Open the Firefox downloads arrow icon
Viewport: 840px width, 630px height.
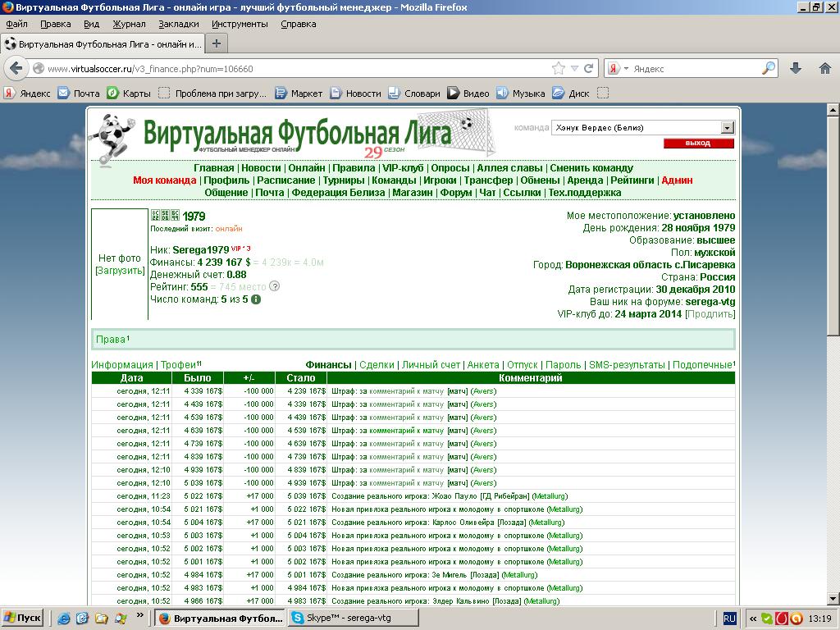[x=795, y=69]
